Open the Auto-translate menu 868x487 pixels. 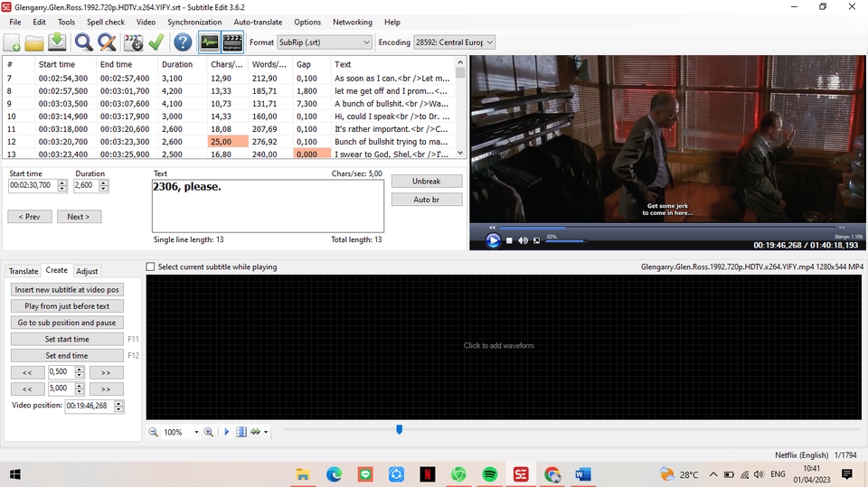coord(258,22)
